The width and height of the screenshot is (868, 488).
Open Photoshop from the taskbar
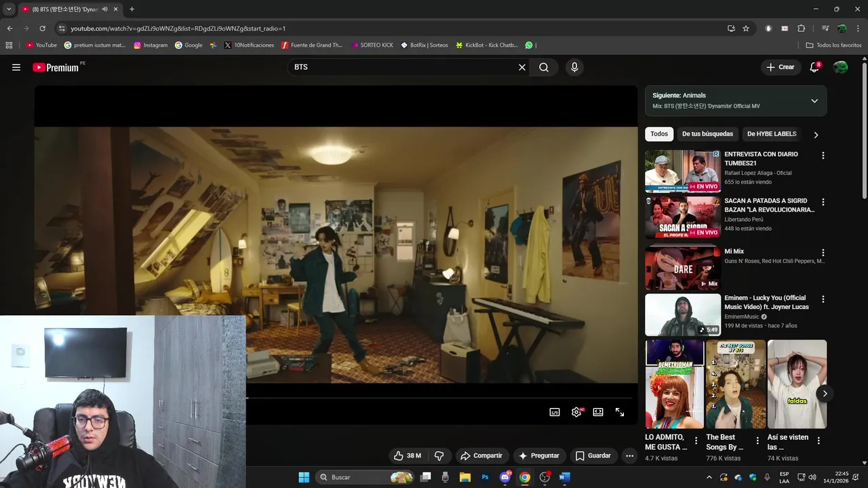(485, 477)
